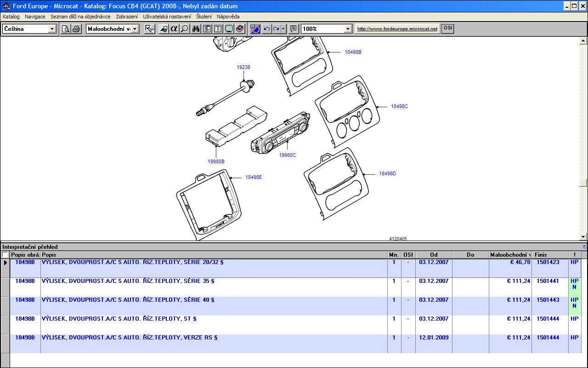Image resolution: width=588 pixels, height=368 pixels.
Task: Click the diagram vertical scrollbar down arrow
Action: coord(583,236)
